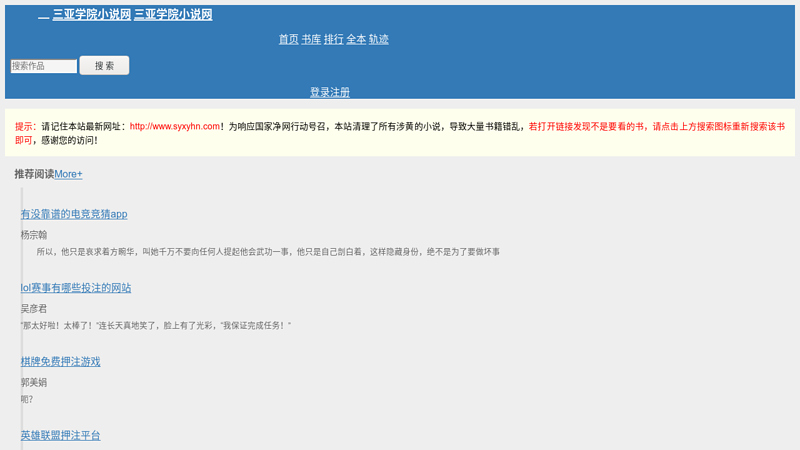The width and height of the screenshot is (800, 450).
Task: Click the 推荐阅读 heading text
Action: pos(34,174)
